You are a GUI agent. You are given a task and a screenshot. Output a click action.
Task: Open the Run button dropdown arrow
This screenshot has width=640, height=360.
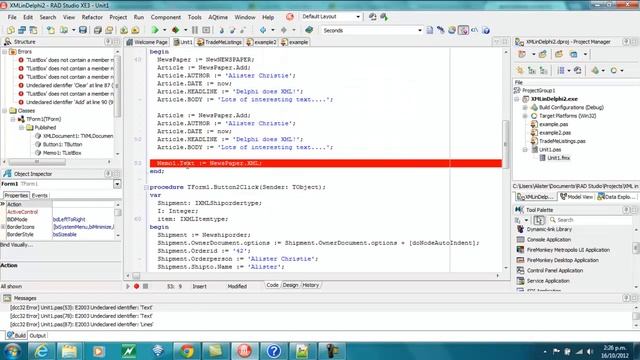point(164,30)
